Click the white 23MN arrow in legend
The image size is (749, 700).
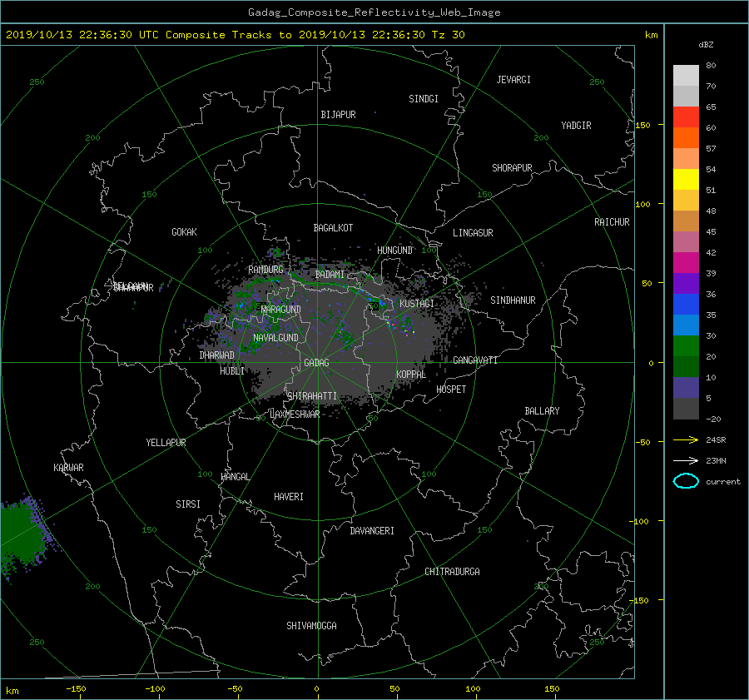[x=686, y=460]
